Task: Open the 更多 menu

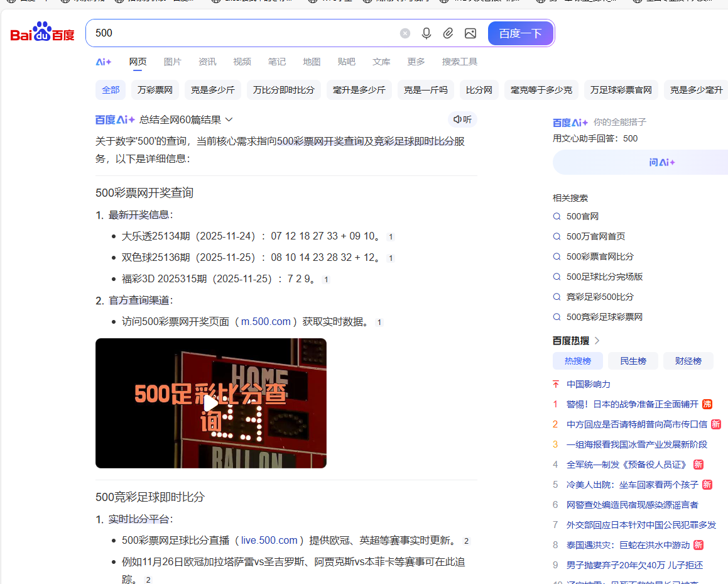Action: 415,61
